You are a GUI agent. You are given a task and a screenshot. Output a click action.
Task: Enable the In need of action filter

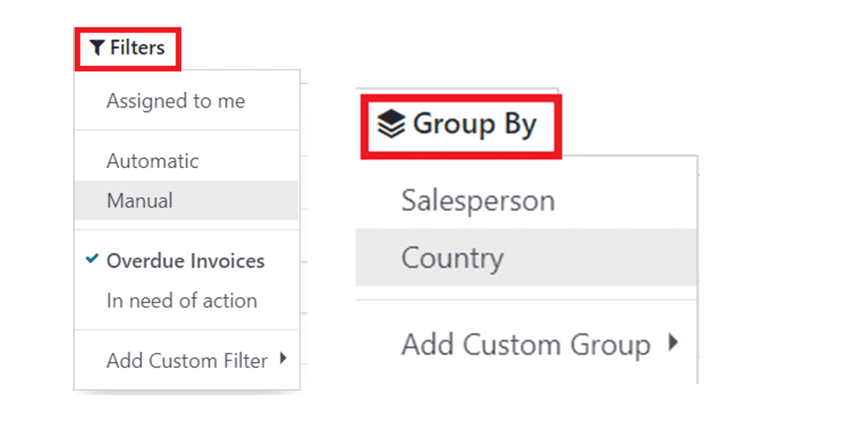182,301
